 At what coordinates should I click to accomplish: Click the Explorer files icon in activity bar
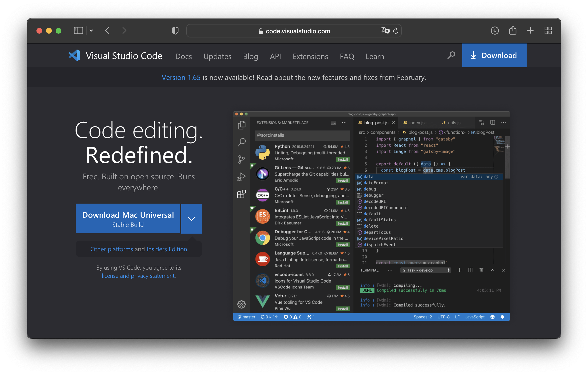(x=241, y=125)
